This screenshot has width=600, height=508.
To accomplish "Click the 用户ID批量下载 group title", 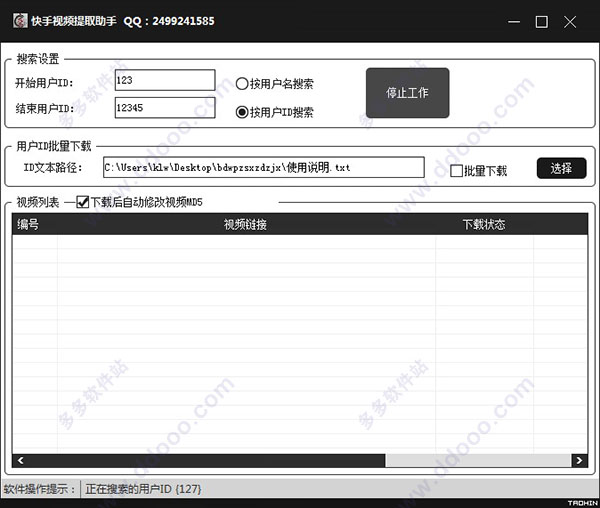I will (54, 146).
